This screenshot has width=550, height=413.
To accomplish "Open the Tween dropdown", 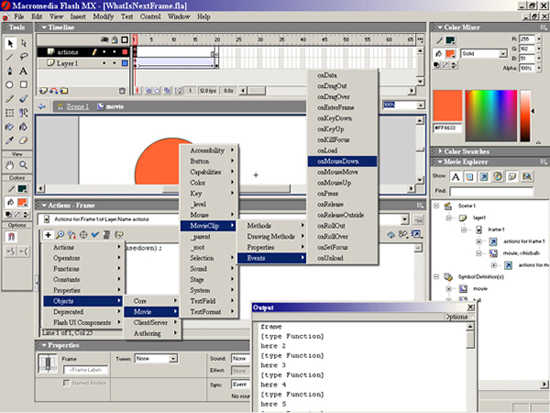I will pos(173,359).
